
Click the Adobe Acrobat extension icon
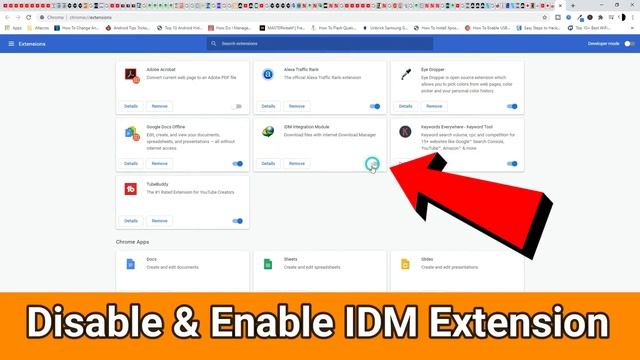pyautogui.click(x=132, y=76)
